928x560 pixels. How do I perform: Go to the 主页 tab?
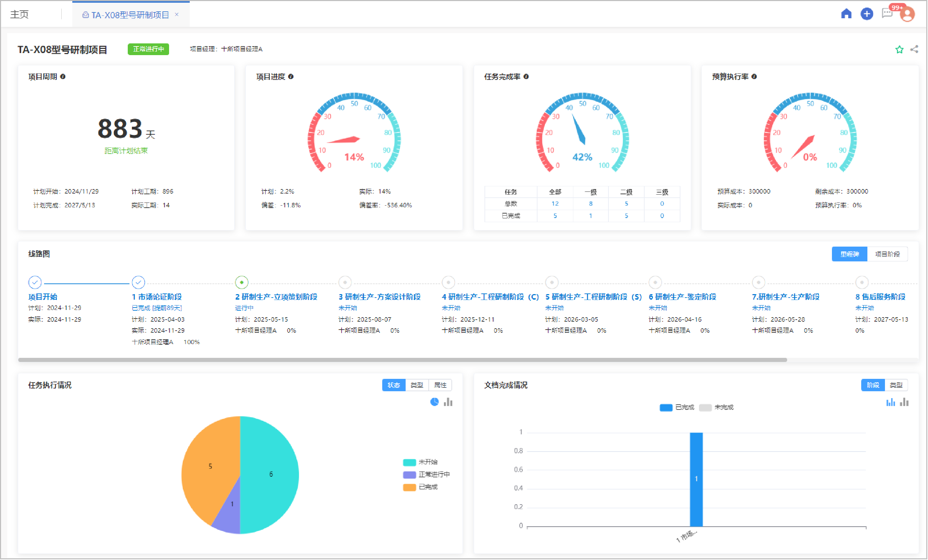[20, 14]
